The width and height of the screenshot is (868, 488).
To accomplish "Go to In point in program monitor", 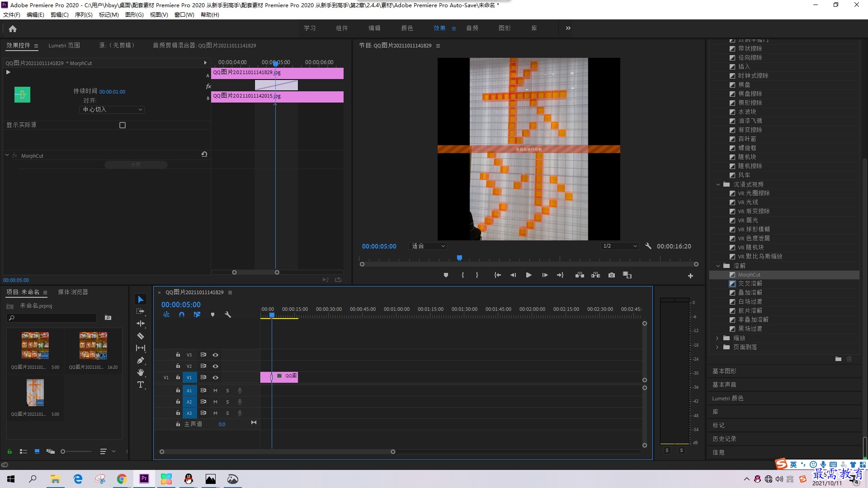I will (x=497, y=275).
